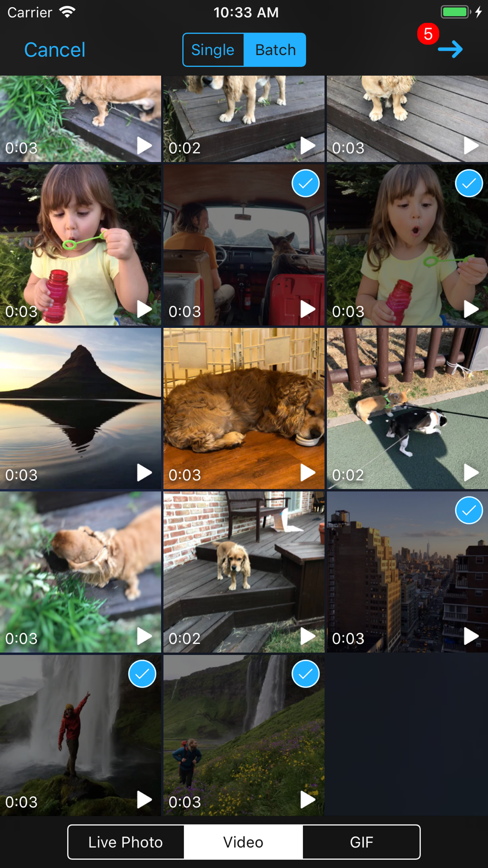
Task: Play the city skyline video
Action: click(471, 636)
